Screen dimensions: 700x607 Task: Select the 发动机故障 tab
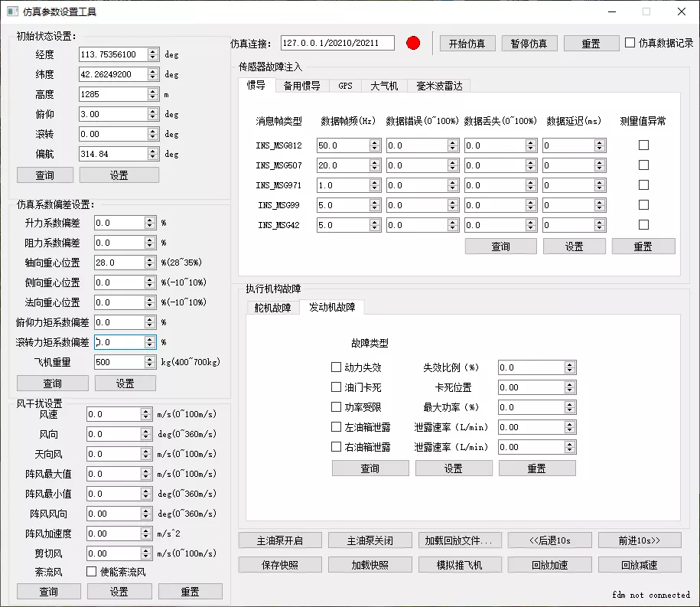[332, 307]
